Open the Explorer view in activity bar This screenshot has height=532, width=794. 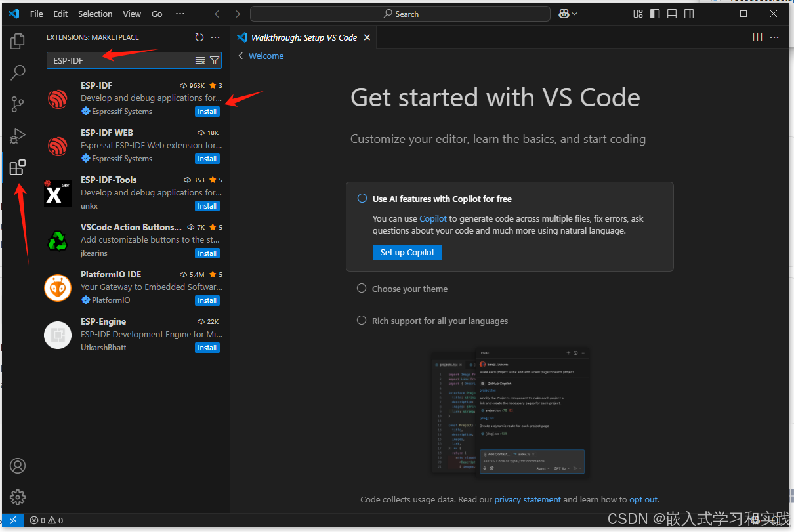coord(18,41)
